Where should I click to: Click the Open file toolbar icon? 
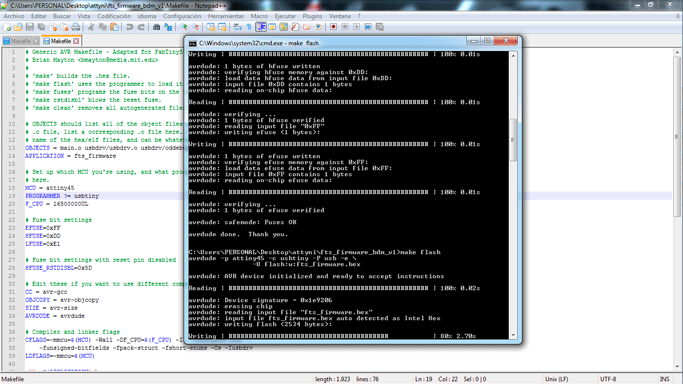pos(18,27)
